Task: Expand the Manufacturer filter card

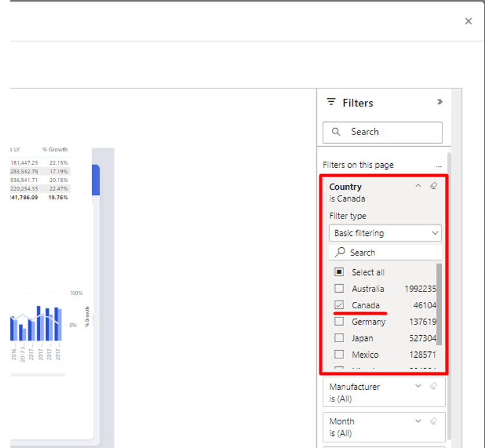Action: coord(418,386)
